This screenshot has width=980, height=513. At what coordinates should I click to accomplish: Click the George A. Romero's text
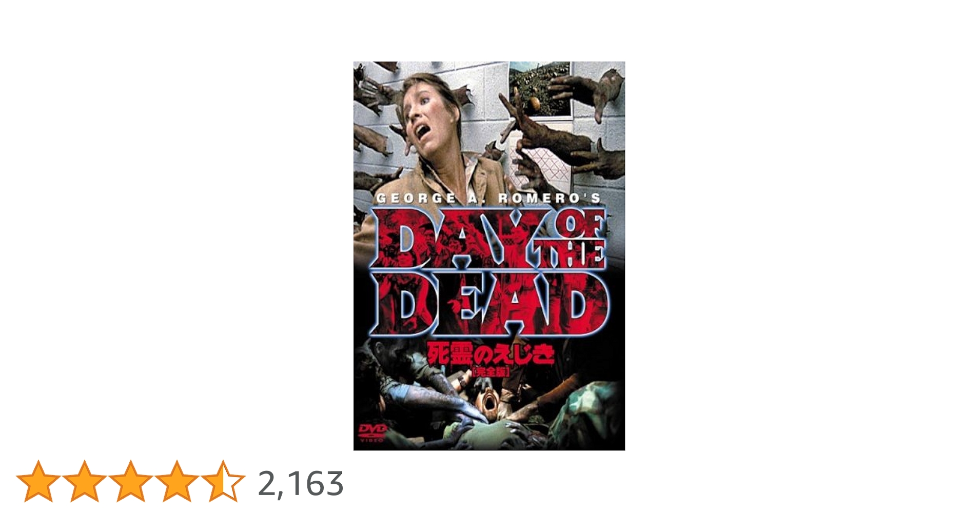(x=488, y=198)
